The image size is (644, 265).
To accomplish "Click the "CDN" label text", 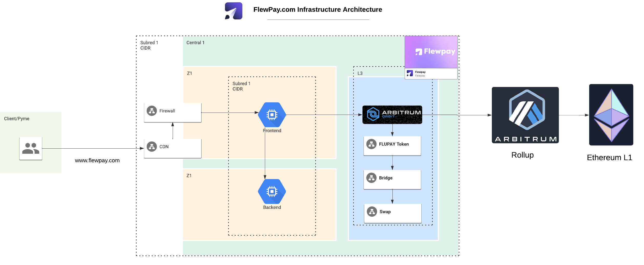I will [x=164, y=147].
